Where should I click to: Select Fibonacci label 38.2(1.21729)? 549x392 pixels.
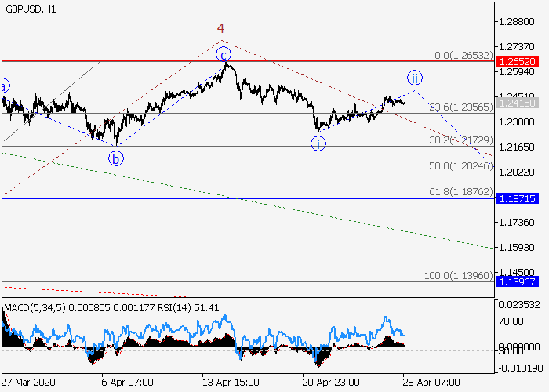click(461, 140)
